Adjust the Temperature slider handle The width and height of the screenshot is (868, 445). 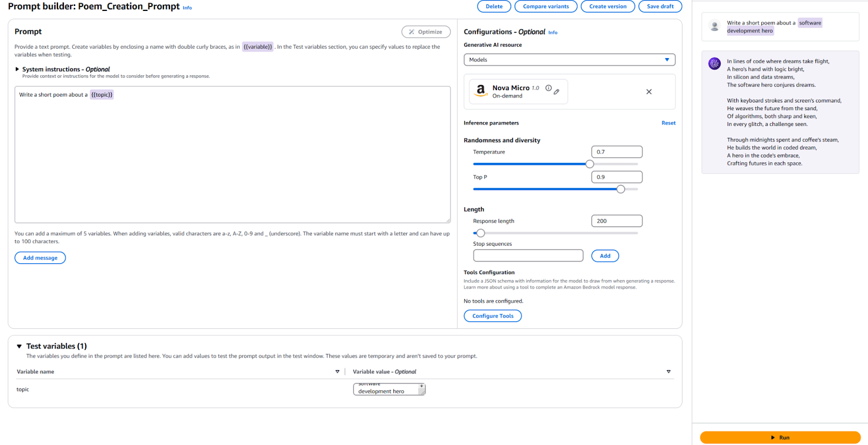[590, 164]
